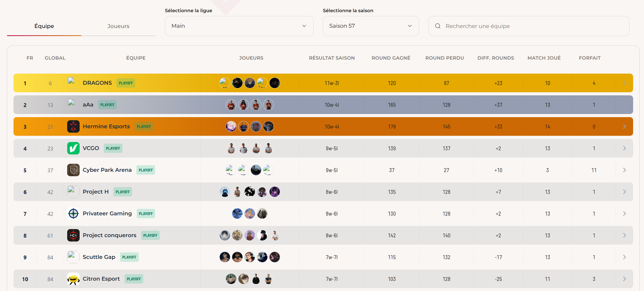
Task: Click the DIFF. ROUNDS column header
Action: pyautogui.click(x=496, y=58)
